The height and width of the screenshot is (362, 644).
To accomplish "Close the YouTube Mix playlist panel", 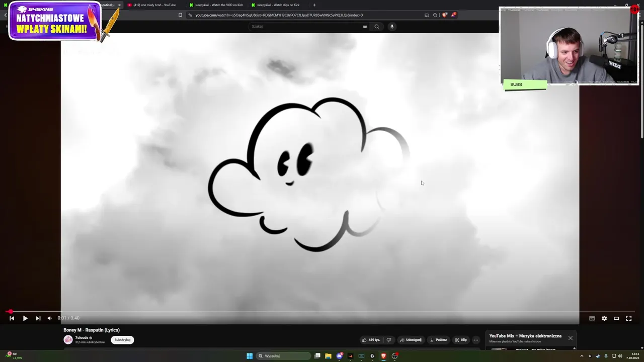I will (x=570, y=338).
